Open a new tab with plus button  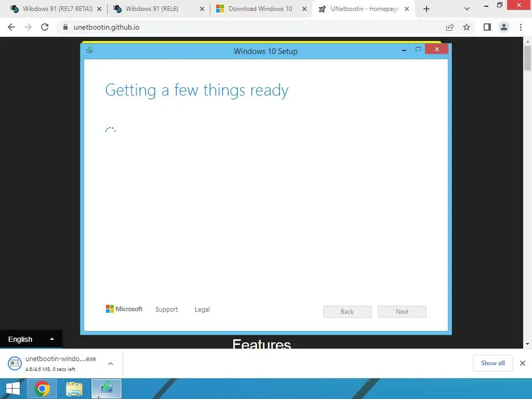(427, 9)
